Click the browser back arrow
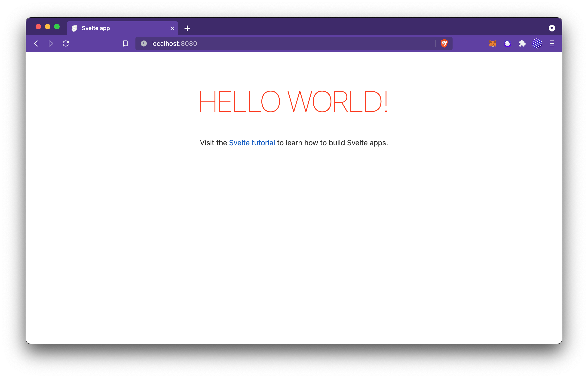This screenshot has height=378, width=588. 36,44
